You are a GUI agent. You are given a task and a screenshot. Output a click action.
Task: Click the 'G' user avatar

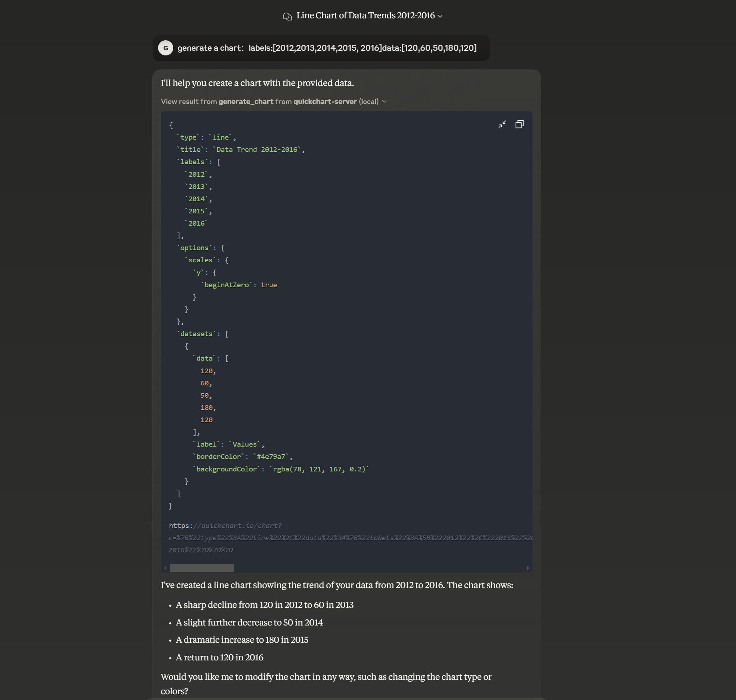pos(165,48)
